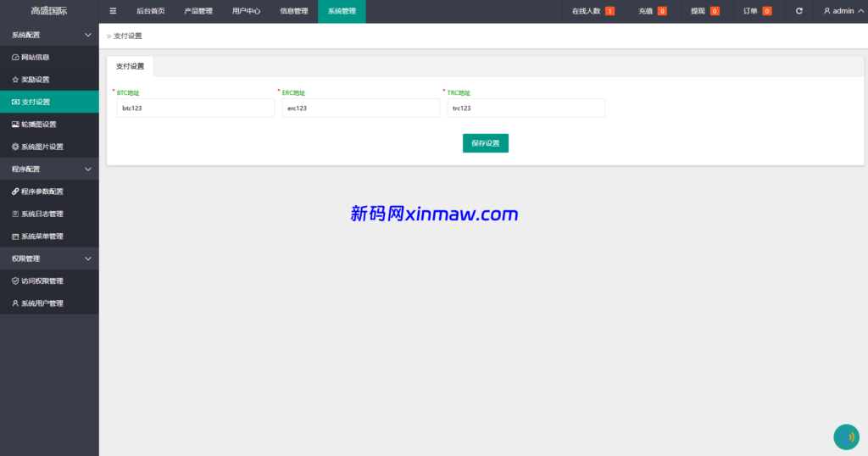Focus the TRC地址 input field
This screenshot has width=868, height=456.
point(526,108)
